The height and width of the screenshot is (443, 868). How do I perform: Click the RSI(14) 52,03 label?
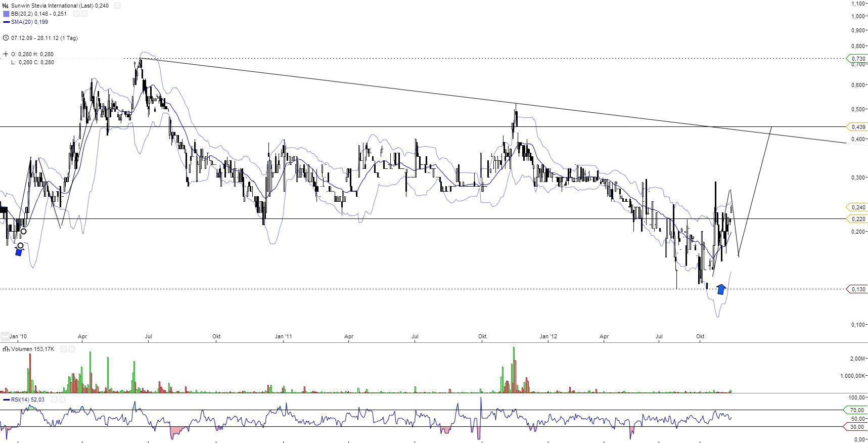click(x=28, y=400)
